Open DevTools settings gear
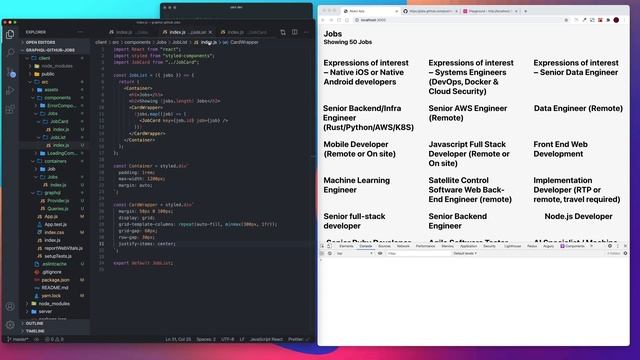Image resolution: width=640 pixels, height=360 pixels. click(610, 246)
